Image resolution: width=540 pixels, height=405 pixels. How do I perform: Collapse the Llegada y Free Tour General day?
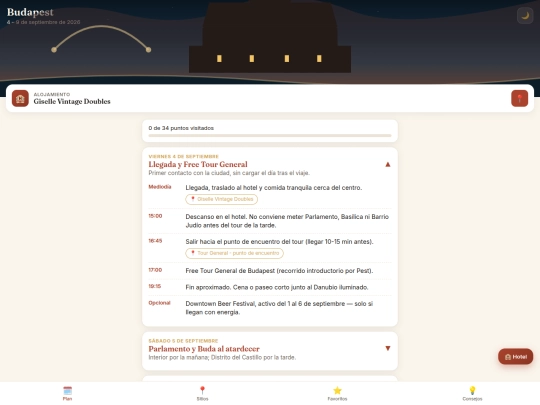coord(387,165)
